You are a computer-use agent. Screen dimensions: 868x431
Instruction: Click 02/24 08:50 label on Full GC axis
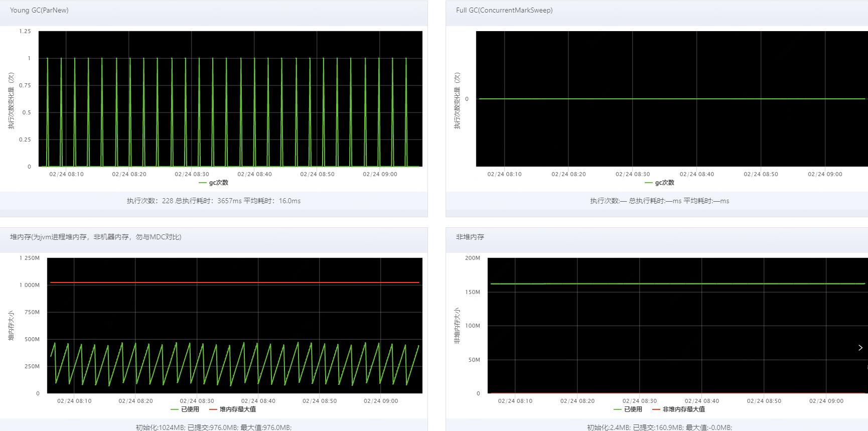pos(761,174)
